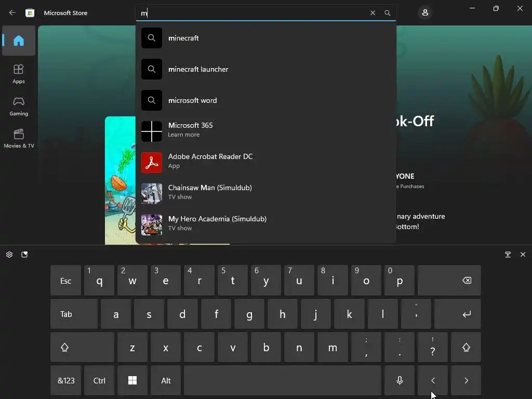Tap the left Shift key

[x=82, y=347]
